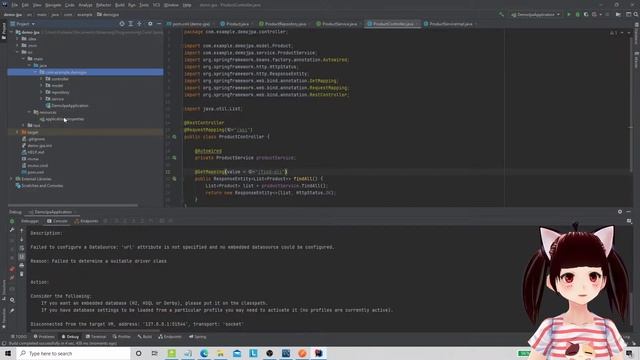The height and width of the screenshot is (360, 640).
Task: Open the run configuration DemoJpaApplication dropdown
Action: (x=535, y=14)
